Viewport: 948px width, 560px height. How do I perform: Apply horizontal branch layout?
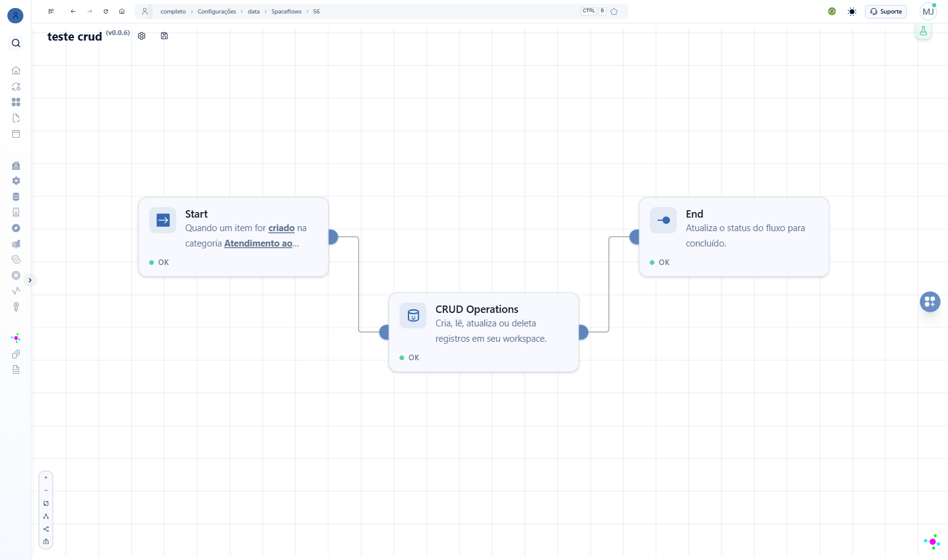click(x=46, y=529)
